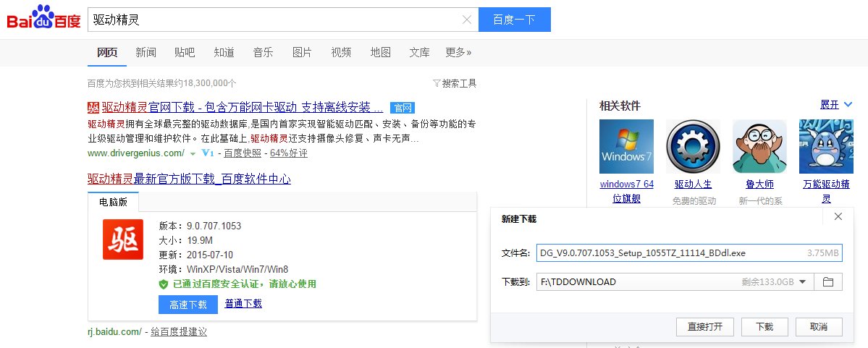Screen dimensions: 868x348
Task: Click the V1 credibility icon
Action: click(208, 153)
